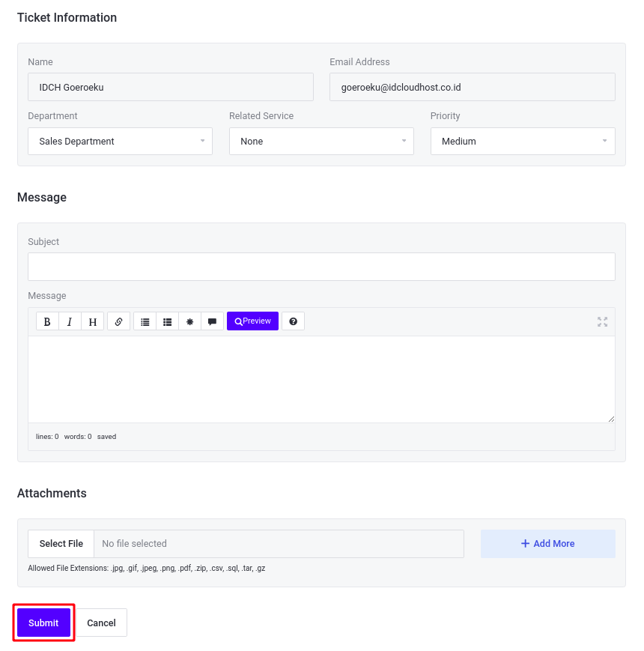
Task: Click Add More to attach another file
Action: 547,543
